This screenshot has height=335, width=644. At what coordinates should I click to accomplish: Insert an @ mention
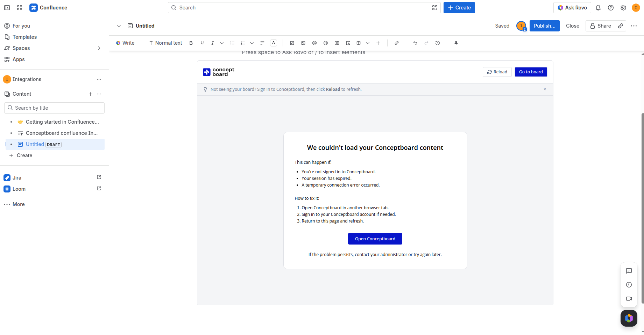tap(314, 43)
